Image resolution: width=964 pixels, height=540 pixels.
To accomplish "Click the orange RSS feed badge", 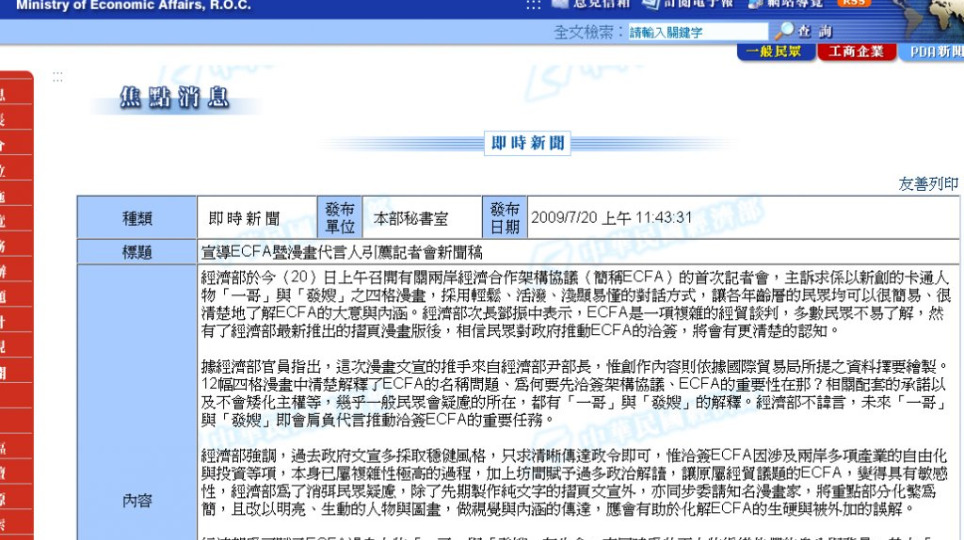I will click(853, 3).
